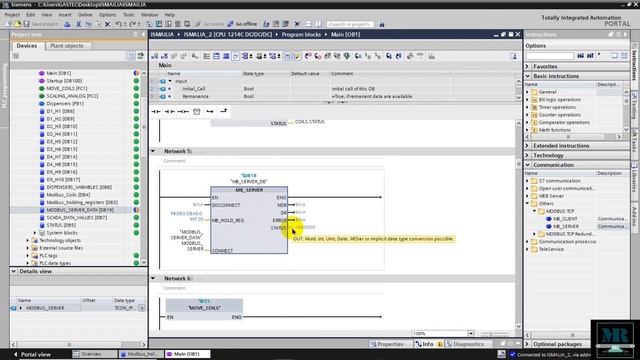The height and width of the screenshot is (360, 640).
Task: Switch to Portal view
Action: 32,354
